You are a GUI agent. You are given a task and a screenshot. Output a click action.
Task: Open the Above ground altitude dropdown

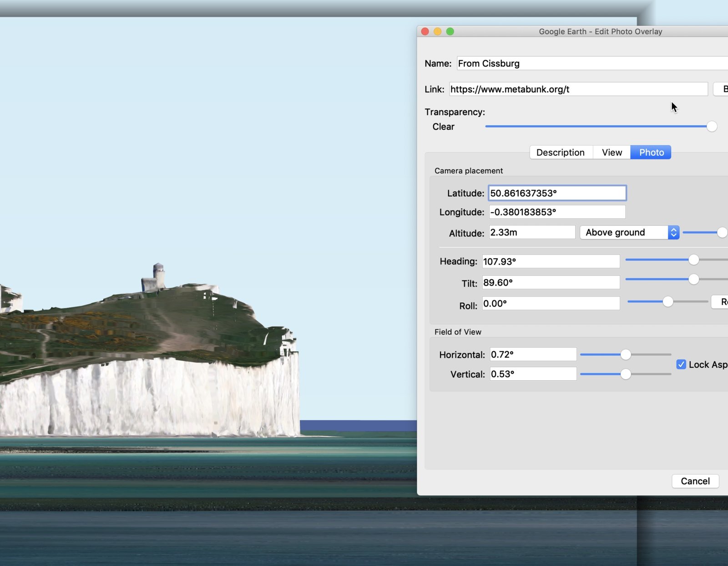[x=629, y=233]
